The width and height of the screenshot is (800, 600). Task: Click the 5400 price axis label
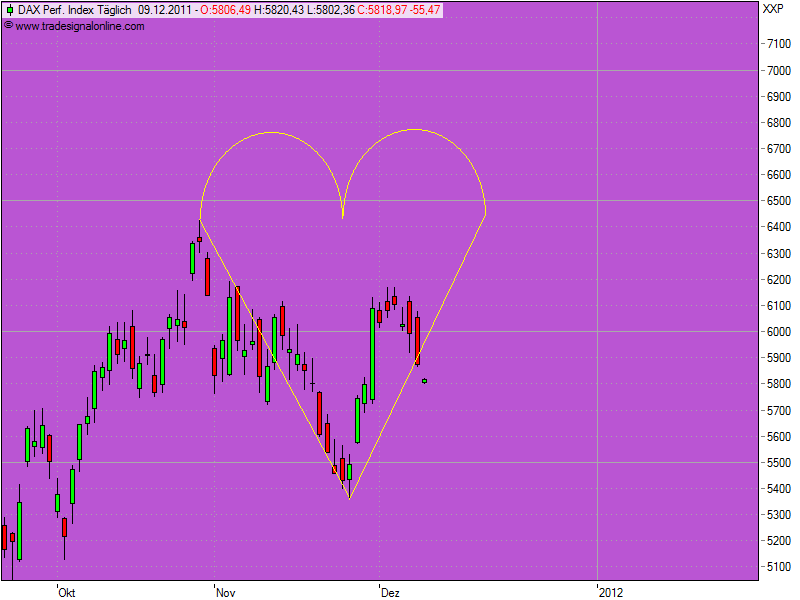tap(779, 489)
